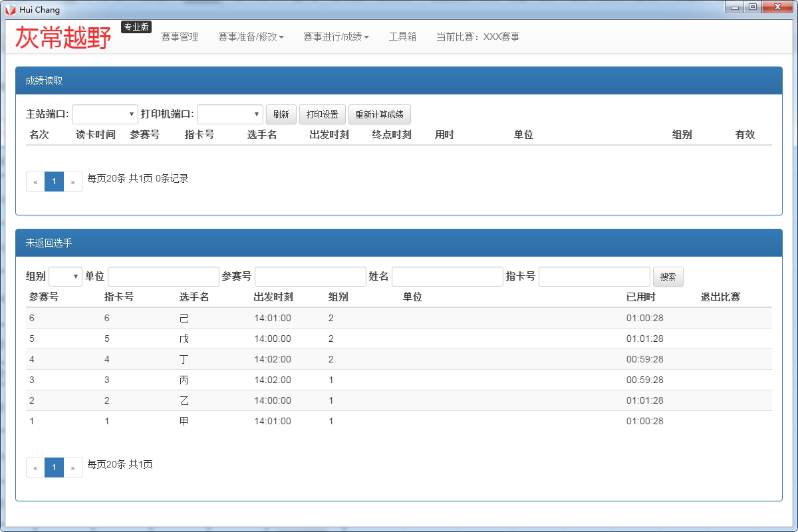Open the 主站端口 port dropdown
The height and width of the screenshot is (532, 798).
[x=105, y=114]
